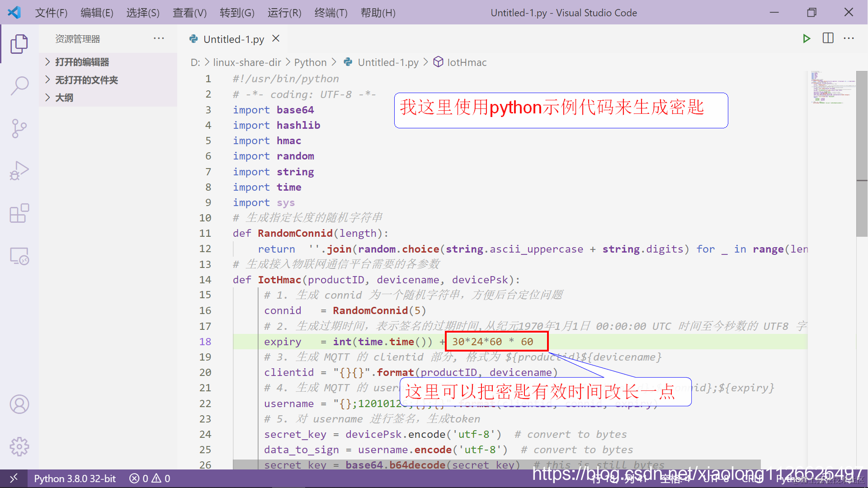Select the Untitled-1.py editor tab
868x488 pixels.
[234, 39]
